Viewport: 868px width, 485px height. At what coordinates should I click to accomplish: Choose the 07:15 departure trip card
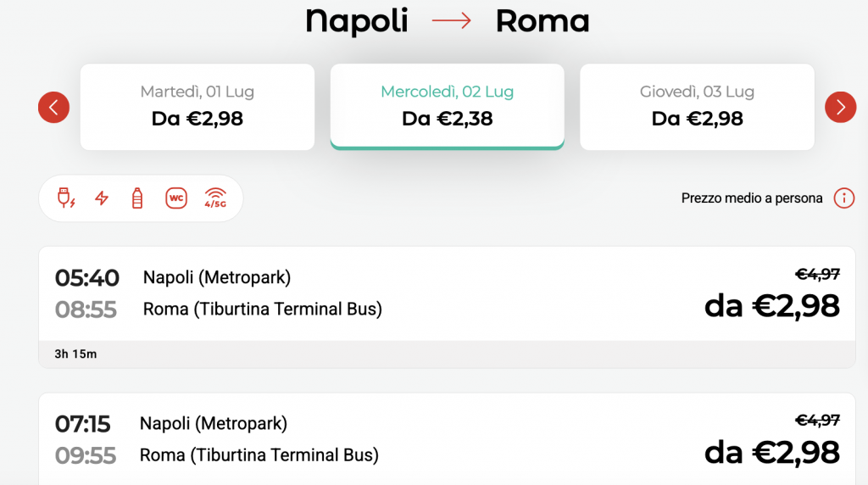click(447, 439)
